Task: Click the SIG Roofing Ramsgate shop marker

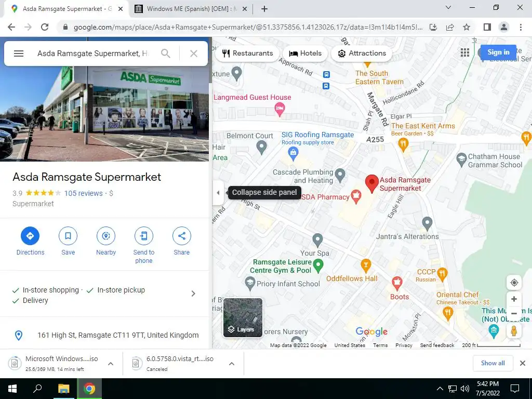Action: click(x=293, y=154)
